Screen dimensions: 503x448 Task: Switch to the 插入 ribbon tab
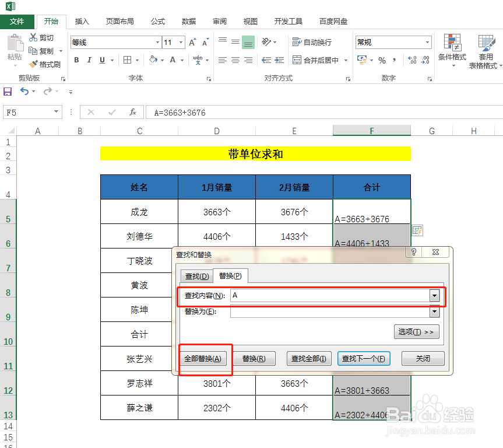(83, 21)
